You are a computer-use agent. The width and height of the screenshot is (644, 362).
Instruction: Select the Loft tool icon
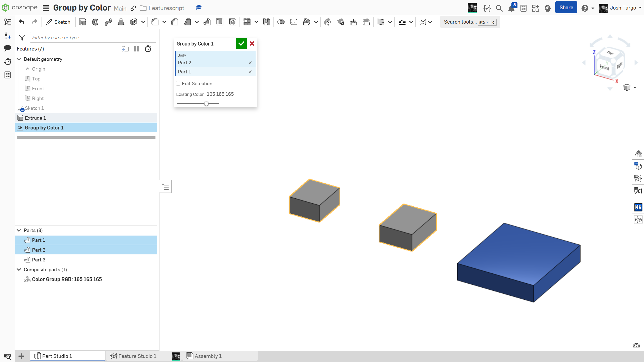click(x=121, y=22)
